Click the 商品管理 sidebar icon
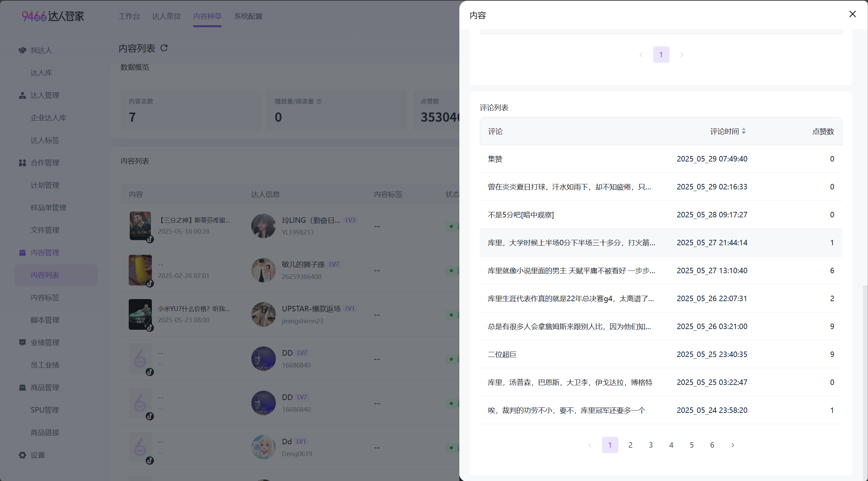This screenshot has height=481, width=868. (22, 388)
